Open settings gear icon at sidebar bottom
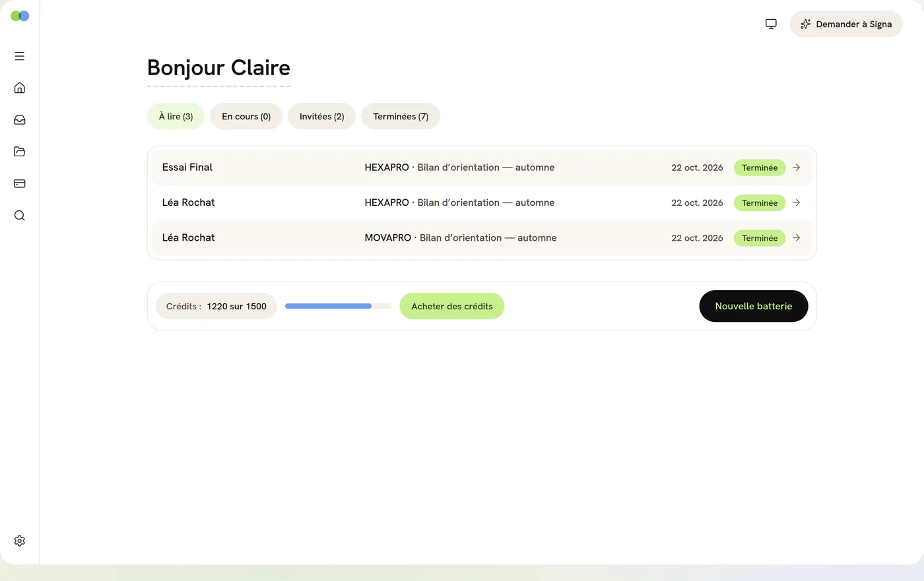924x581 pixels. (20, 541)
